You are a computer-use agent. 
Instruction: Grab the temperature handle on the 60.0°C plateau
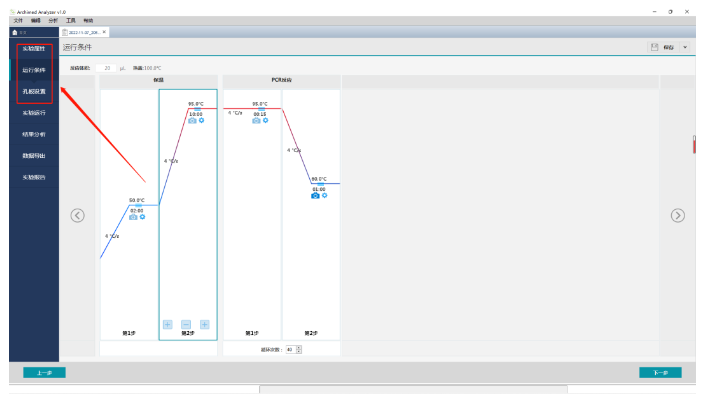tap(321, 184)
